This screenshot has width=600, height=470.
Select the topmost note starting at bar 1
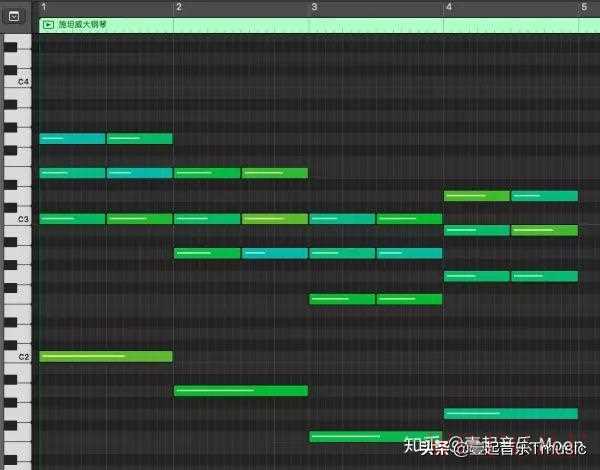[x=72, y=138]
